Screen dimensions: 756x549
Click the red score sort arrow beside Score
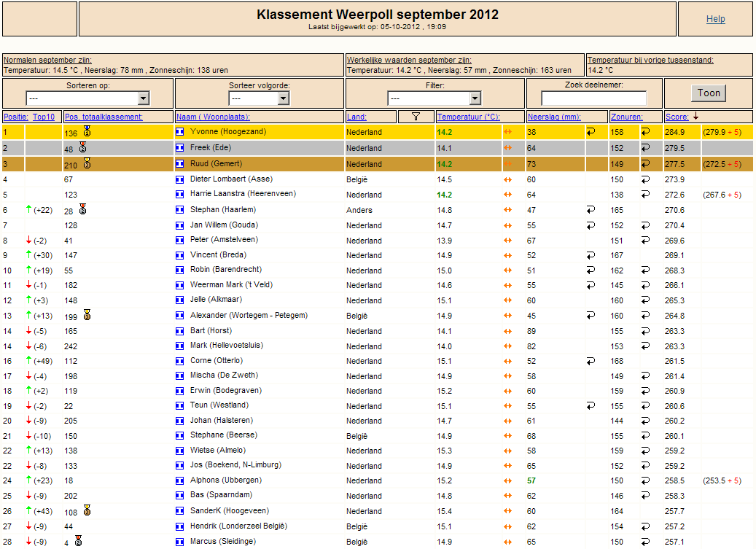695,116
